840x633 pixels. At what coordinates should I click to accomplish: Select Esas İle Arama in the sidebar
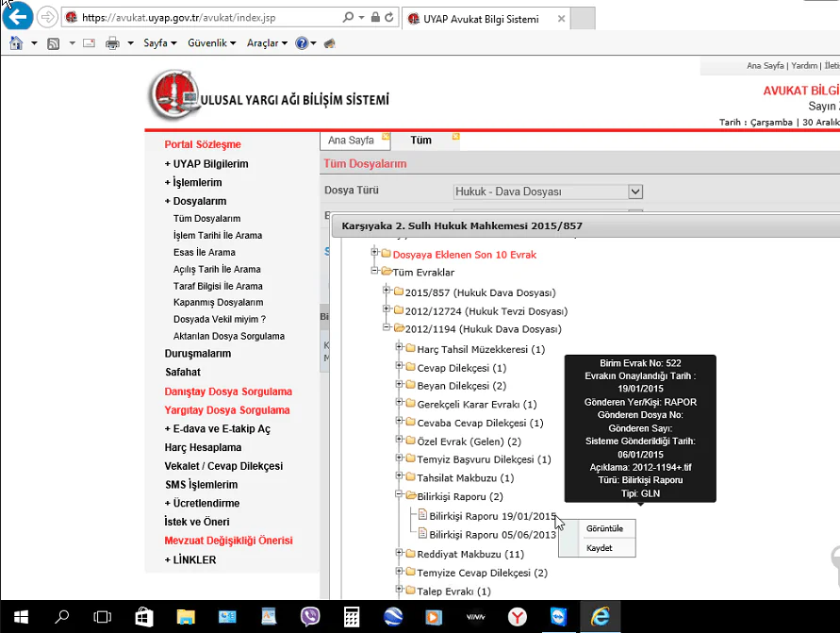[204, 253]
